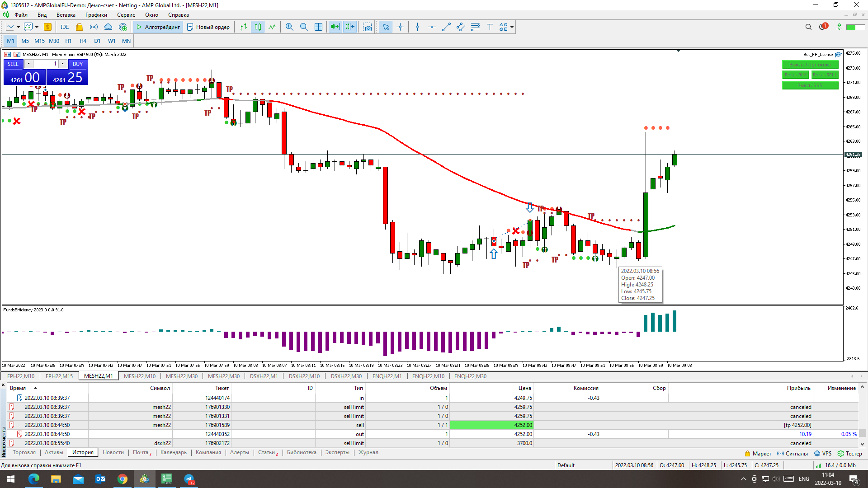
Task: Select the trendline drawing tool
Action: click(446, 27)
